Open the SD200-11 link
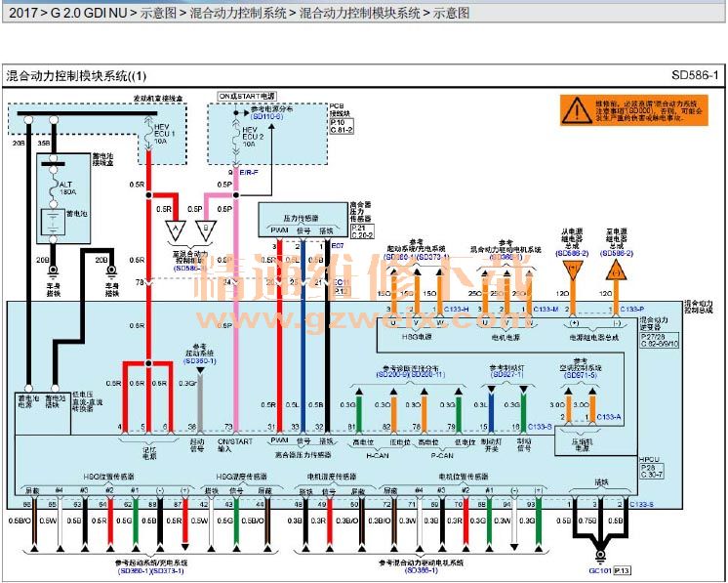The width and height of the screenshot is (728, 583). tap(427, 374)
